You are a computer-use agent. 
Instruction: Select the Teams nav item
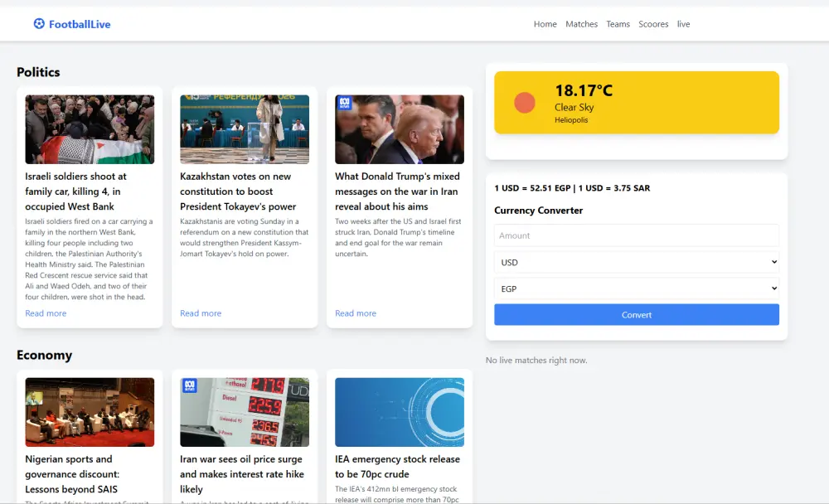tap(618, 24)
